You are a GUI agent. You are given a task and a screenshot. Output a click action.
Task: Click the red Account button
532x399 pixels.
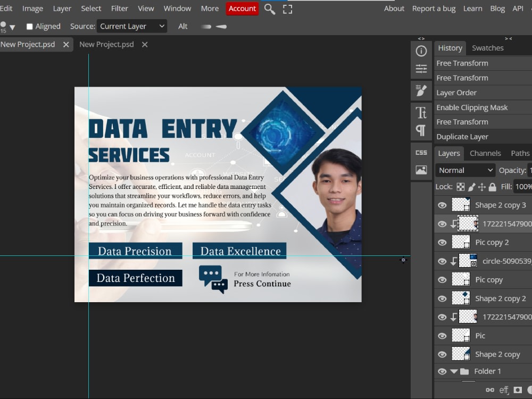242,9
